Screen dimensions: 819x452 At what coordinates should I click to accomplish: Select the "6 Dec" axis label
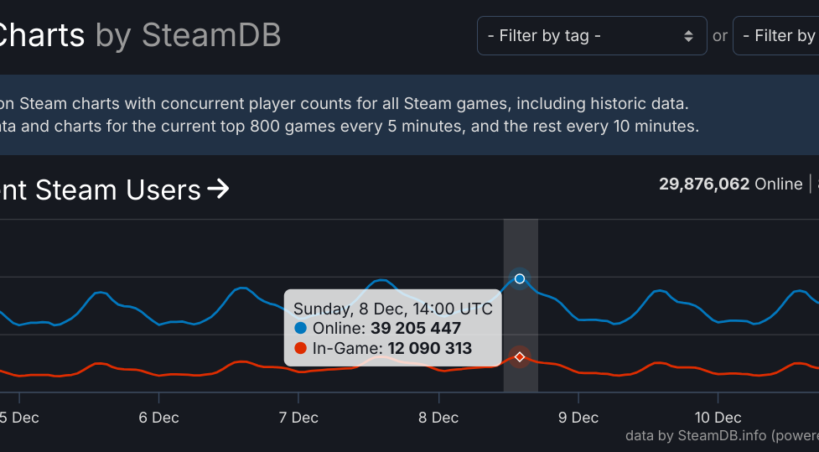pyautogui.click(x=159, y=417)
